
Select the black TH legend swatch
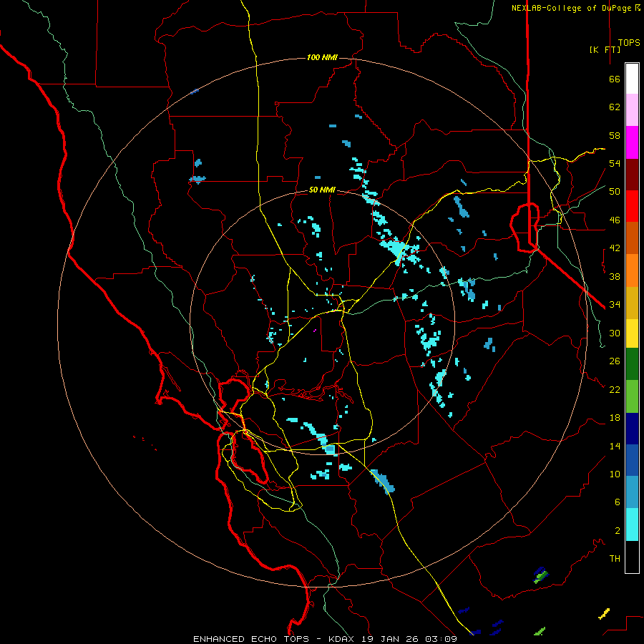pyautogui.click(x=632, y=557)
